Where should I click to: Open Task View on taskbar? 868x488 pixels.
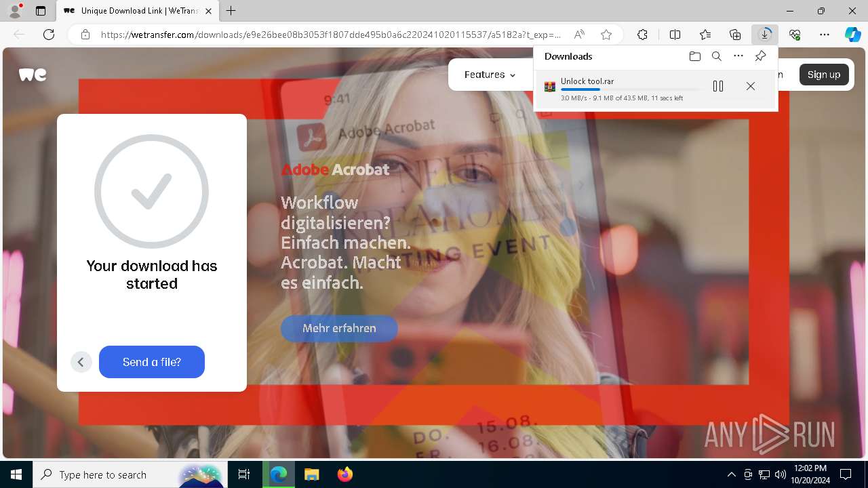[244, 474]
